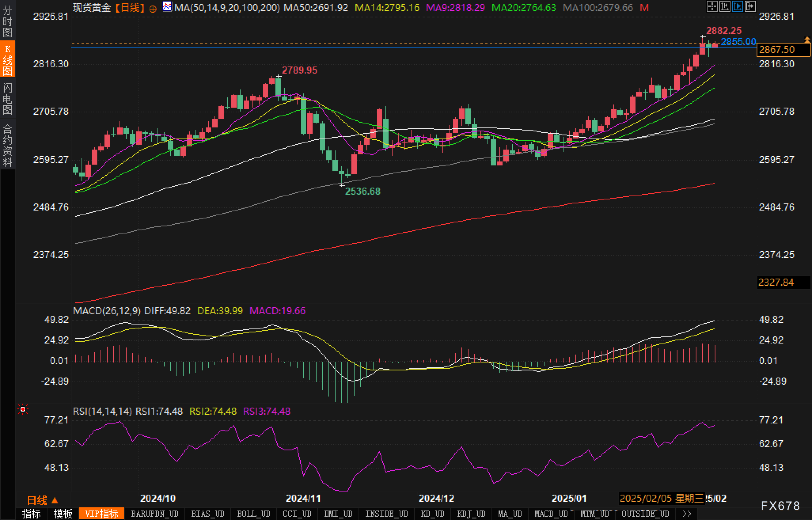
Task: Click the red M label in MA legend
Action: (x=645, y=8)
